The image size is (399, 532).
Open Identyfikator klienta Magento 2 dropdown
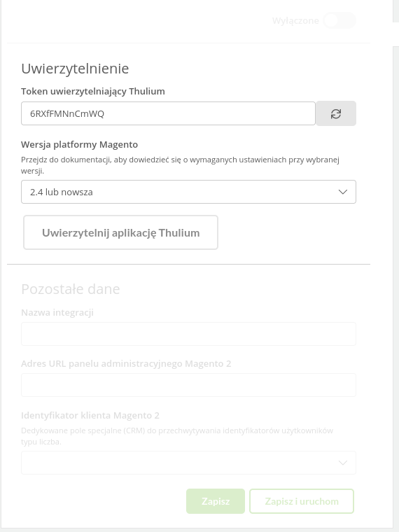pos(188,463)
